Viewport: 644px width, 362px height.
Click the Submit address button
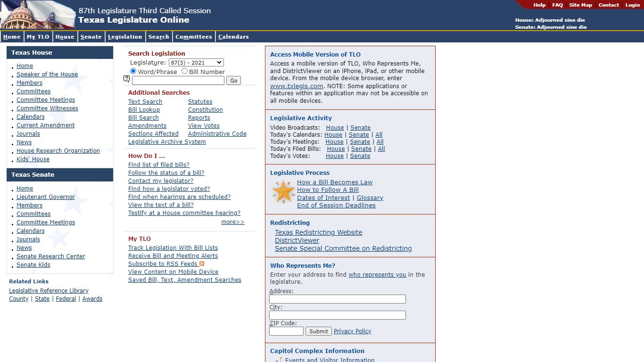tap(319, 331)
